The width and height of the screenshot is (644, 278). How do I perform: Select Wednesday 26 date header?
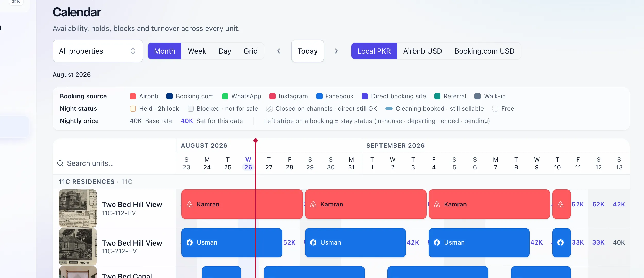coord(248,163)
